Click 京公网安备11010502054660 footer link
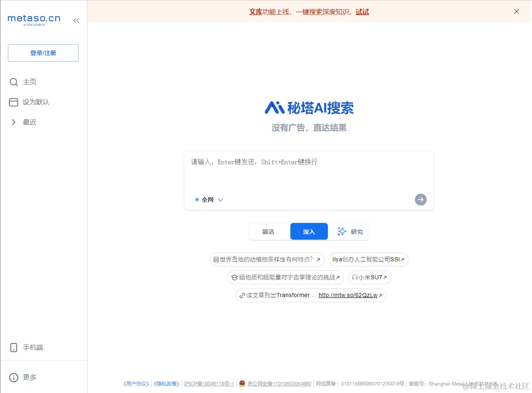The height and width of the screenshot is (393, 532). coord(279,384)
